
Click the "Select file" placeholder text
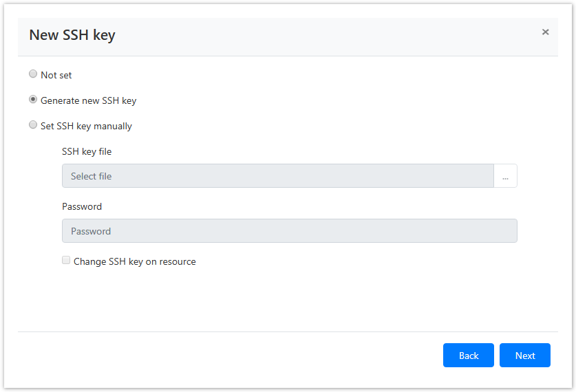[x=91, y=176]
